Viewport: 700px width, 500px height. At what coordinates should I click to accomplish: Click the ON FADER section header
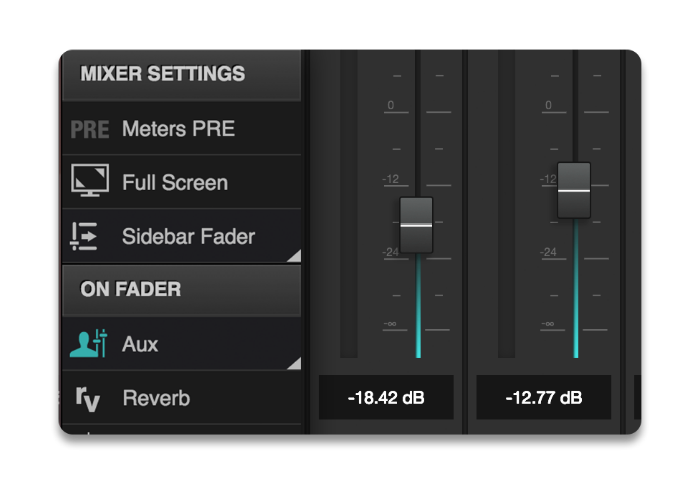point(181,290)
